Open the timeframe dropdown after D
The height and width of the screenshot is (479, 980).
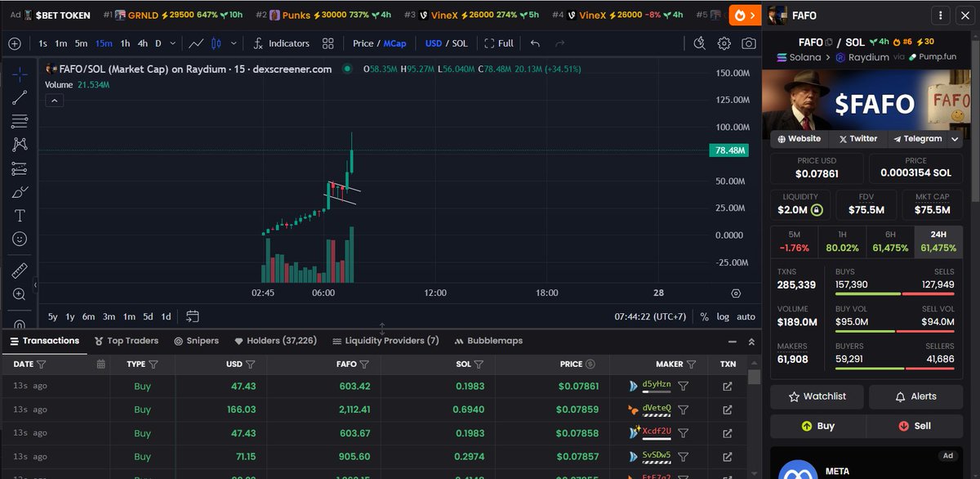coord(171,43)
